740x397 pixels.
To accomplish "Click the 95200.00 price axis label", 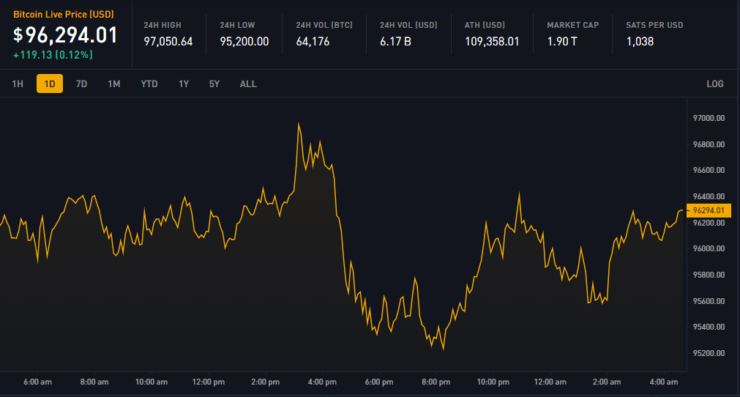I will 709,353.
